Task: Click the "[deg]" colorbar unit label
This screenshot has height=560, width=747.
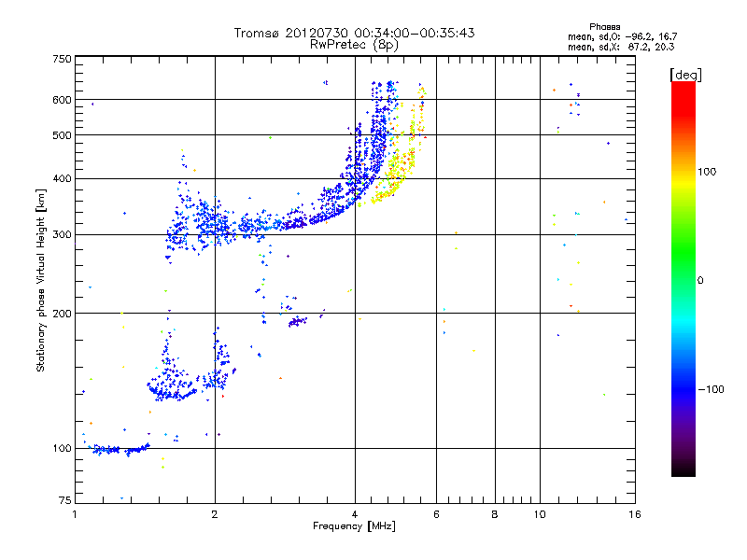Action: click(685, 75)
